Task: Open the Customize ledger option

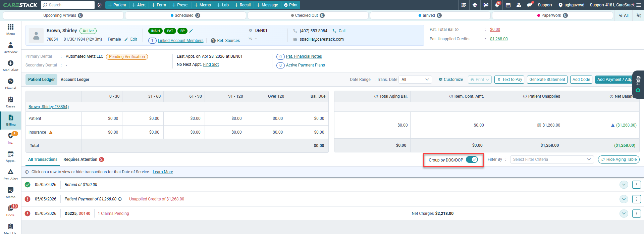Action: click(450, 80)
